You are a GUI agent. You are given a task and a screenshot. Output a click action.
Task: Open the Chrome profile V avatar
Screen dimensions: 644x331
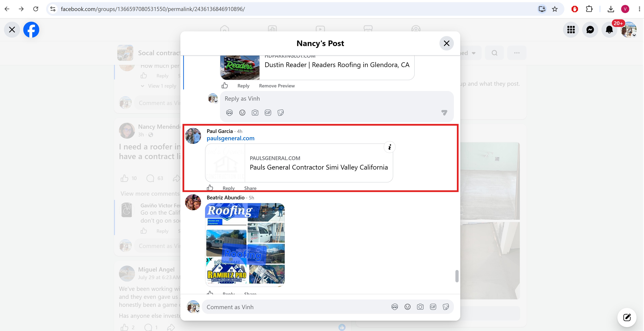point(625,9)
